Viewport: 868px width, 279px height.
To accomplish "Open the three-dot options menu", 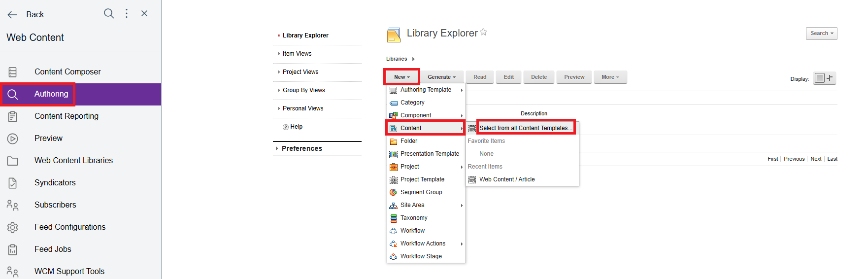I will click(x=127, y=13).
